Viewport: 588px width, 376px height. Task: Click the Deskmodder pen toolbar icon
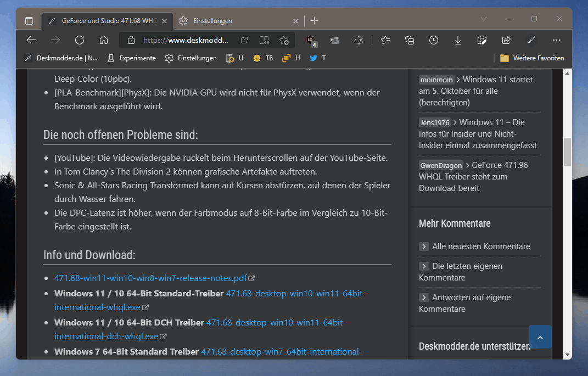point(531,40)
